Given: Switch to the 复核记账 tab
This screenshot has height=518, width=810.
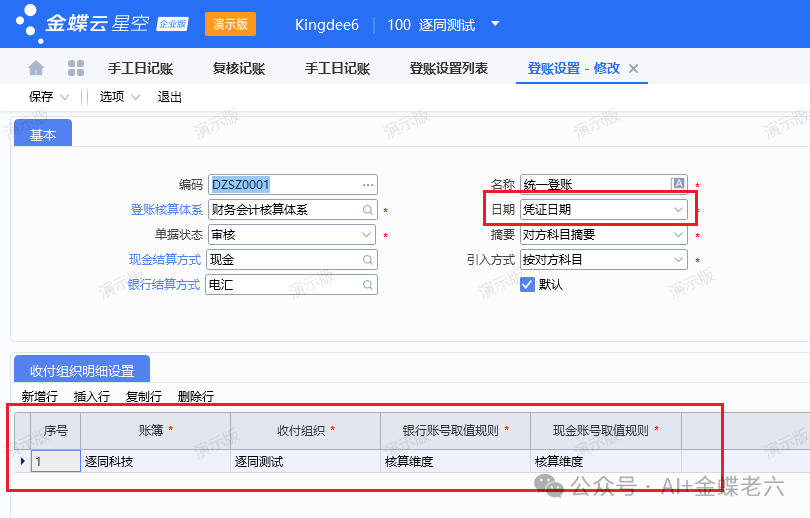Looking at the screenshot, I should click(x=239, y=69).
